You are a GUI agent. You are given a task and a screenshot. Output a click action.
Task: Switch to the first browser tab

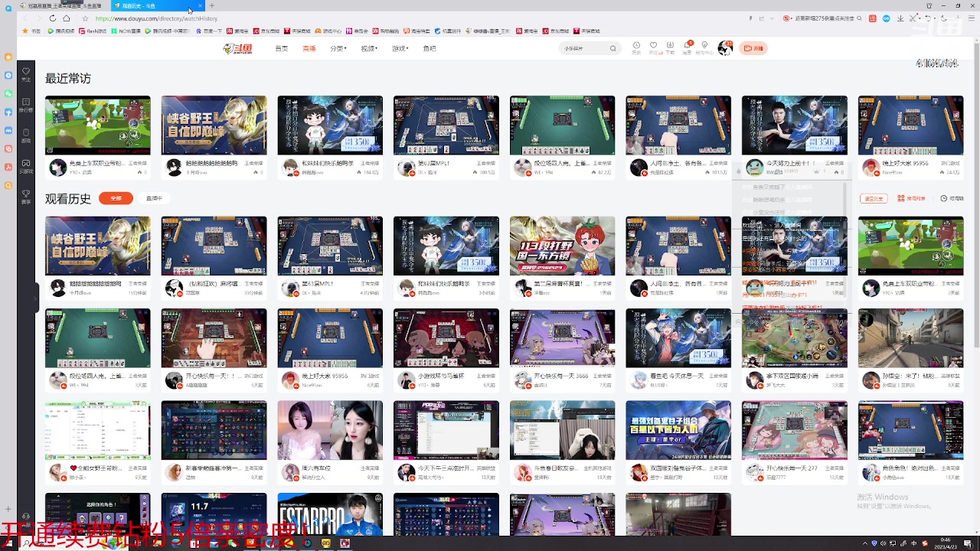pos(65,5)
